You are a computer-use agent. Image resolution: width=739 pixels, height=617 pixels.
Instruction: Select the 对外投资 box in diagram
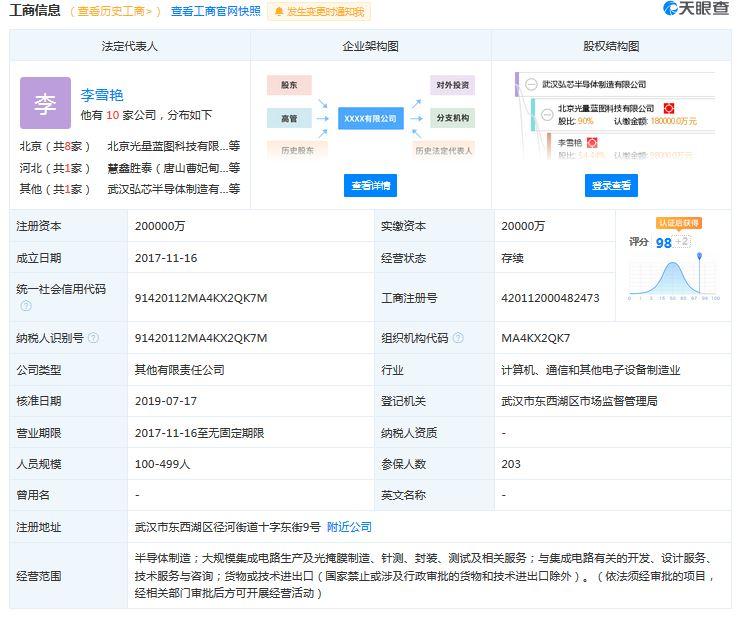(452, 85)
